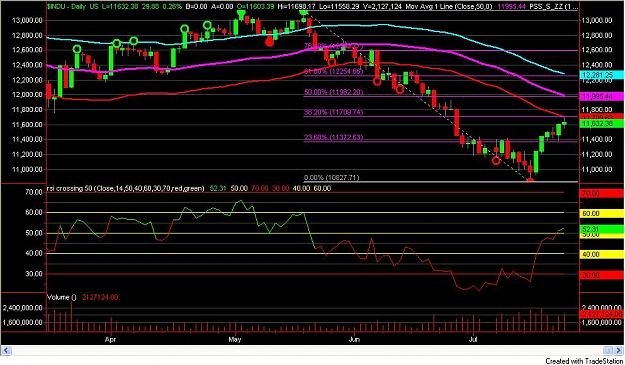Click the solid red circle signal in May
625x365 pixels.
[269, 42]
